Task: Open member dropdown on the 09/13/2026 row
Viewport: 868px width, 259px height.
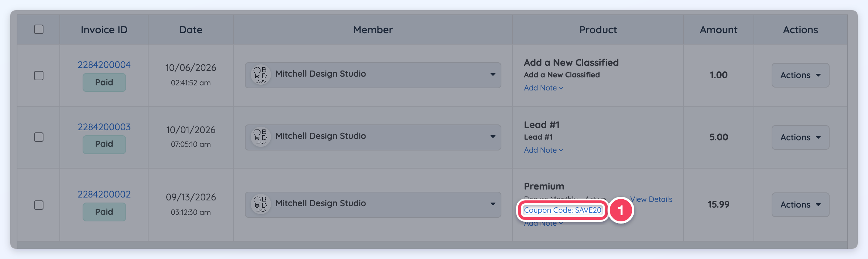Action: [x=373, y=204]
